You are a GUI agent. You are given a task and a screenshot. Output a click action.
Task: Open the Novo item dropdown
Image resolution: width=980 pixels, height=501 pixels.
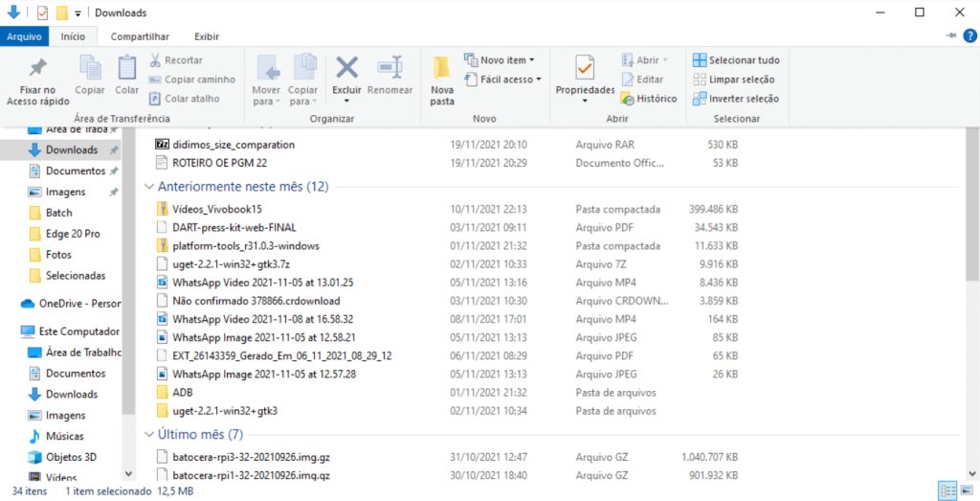coord(499,60)
